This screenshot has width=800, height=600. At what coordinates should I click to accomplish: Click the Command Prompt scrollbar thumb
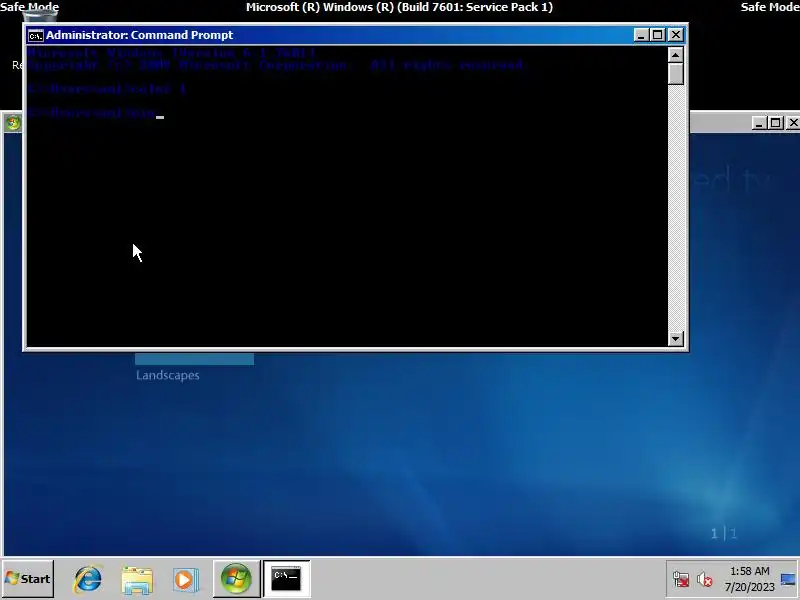[x=676, y=74]
